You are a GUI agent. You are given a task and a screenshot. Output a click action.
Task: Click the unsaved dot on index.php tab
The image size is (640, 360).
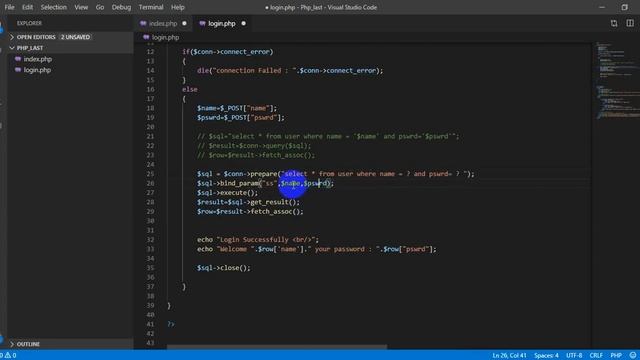point(184,24)
